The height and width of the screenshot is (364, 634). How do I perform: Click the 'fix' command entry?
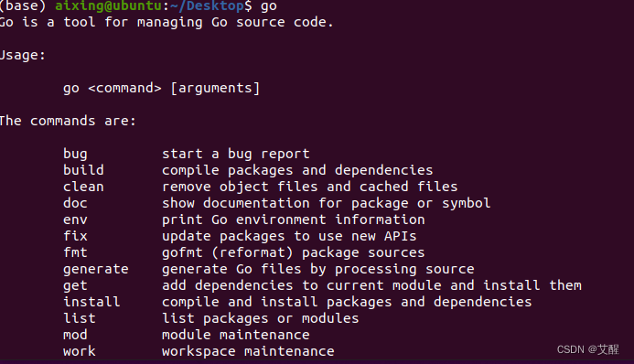tap(75, 236)
